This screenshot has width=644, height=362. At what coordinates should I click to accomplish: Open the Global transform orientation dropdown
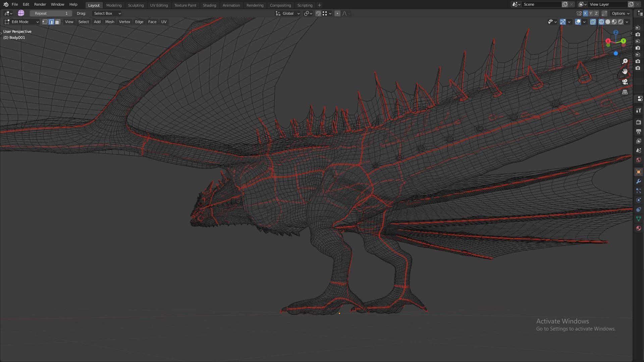(x=287, y=13)
